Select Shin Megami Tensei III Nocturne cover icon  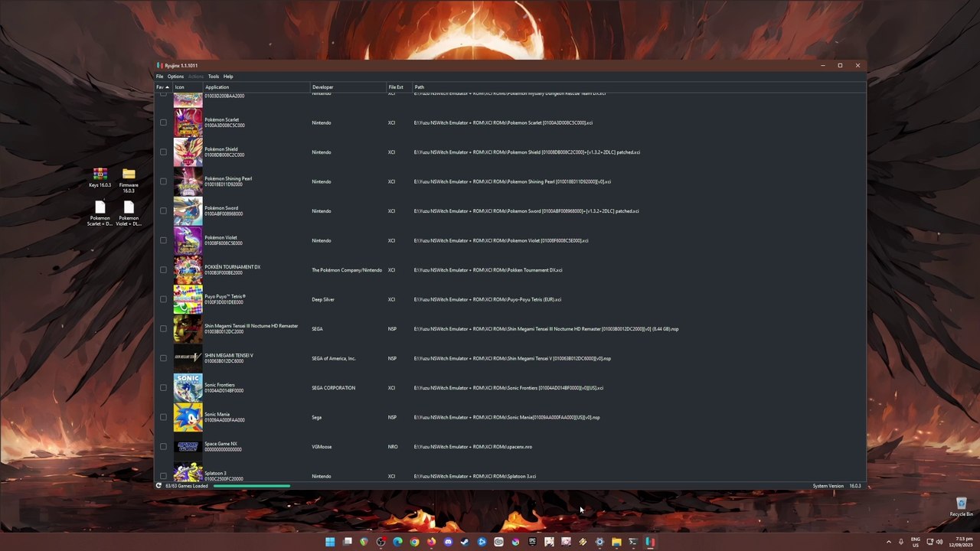click(188, 329)
